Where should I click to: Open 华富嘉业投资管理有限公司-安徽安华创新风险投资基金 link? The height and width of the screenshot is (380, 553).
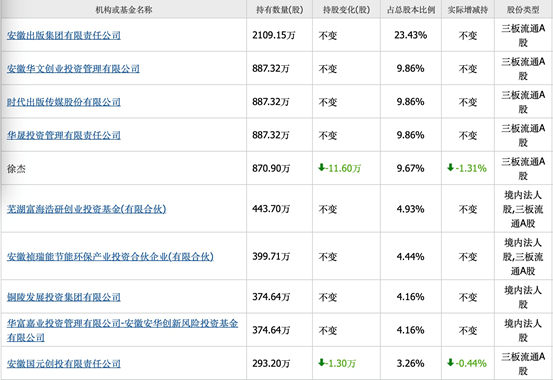pyautogui.click(x=122, y=330)
